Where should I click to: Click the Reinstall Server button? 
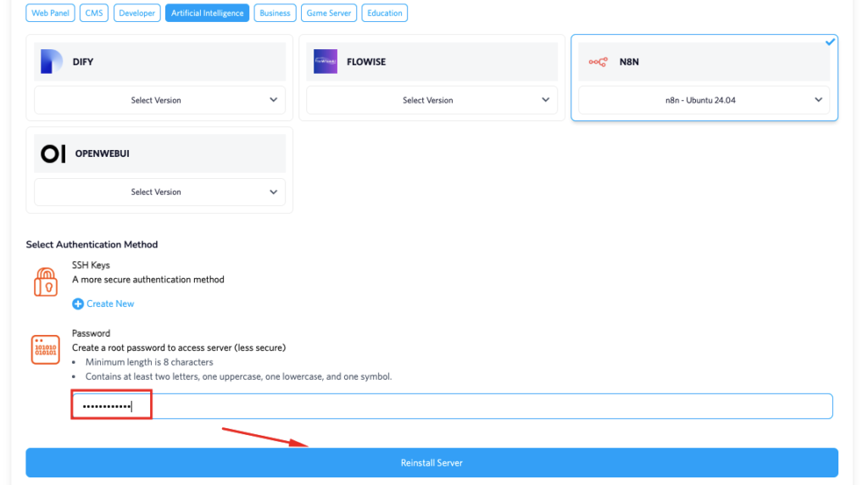[x=431, y=463]
